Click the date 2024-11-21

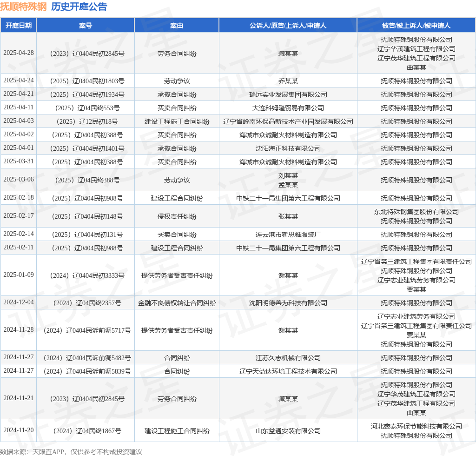point(19,398)
